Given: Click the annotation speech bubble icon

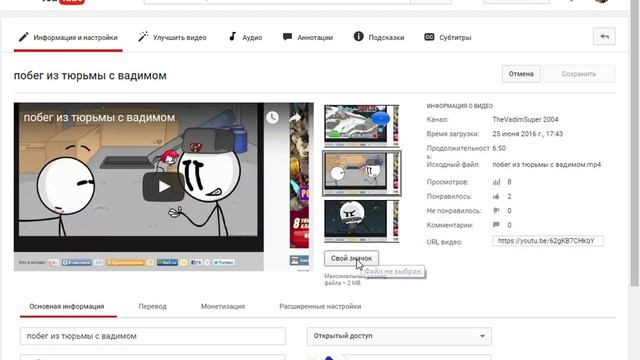Looking at the screenshot, I should [x=287, y=37].
